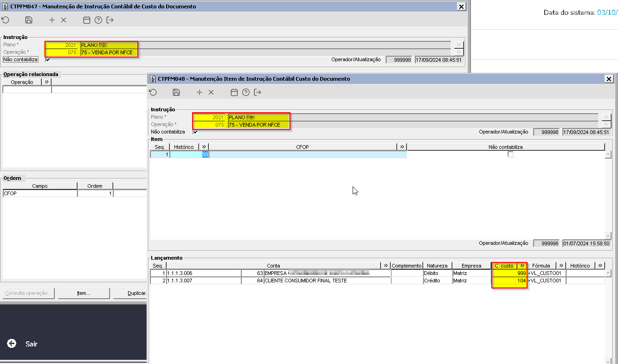Screen dimensions: 618x364
Task: Click Ordem value 1 cell
Action: pyautogui.click(x=95, y=193)
